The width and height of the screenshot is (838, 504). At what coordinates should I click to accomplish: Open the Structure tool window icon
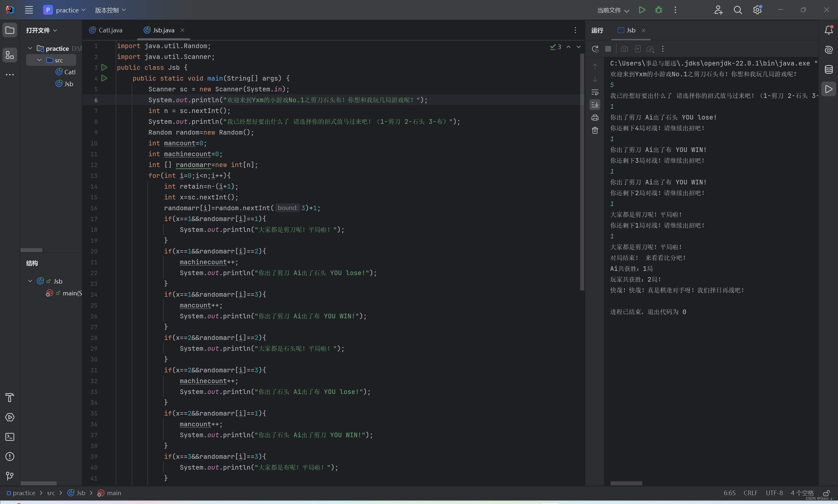click(10, 55)
